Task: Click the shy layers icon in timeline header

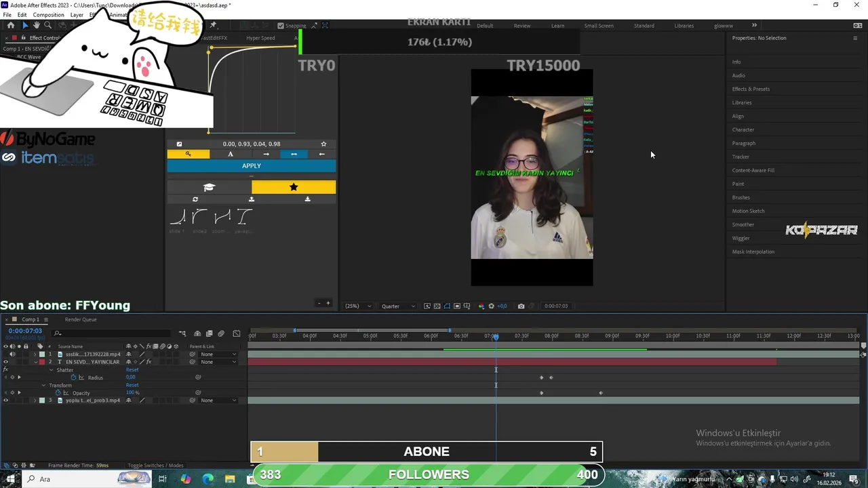Action: (197, 333)
